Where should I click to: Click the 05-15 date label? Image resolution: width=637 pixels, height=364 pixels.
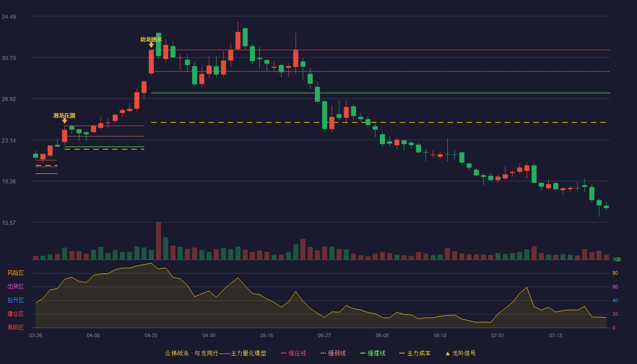[x=267, y=335]
